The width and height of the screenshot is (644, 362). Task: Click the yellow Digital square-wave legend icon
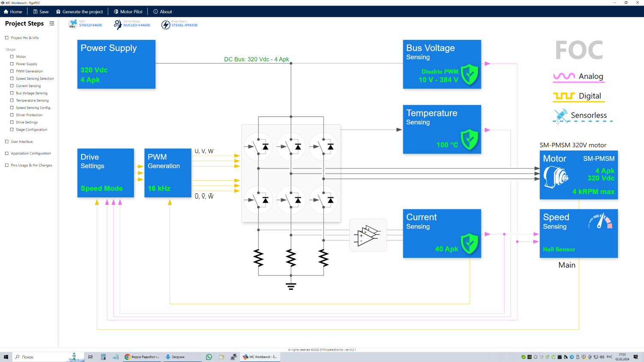coord(564,96)
